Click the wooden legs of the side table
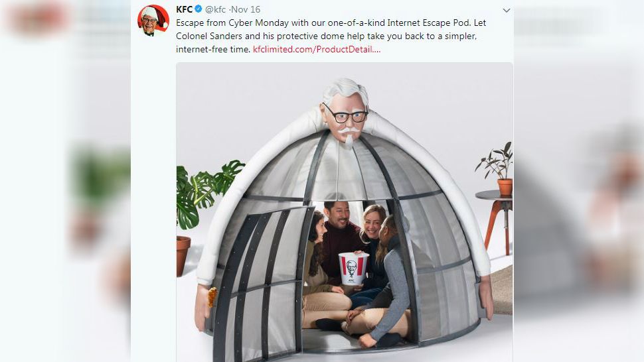This screenshot has width=644, height=362. click(x=498, y=227)
